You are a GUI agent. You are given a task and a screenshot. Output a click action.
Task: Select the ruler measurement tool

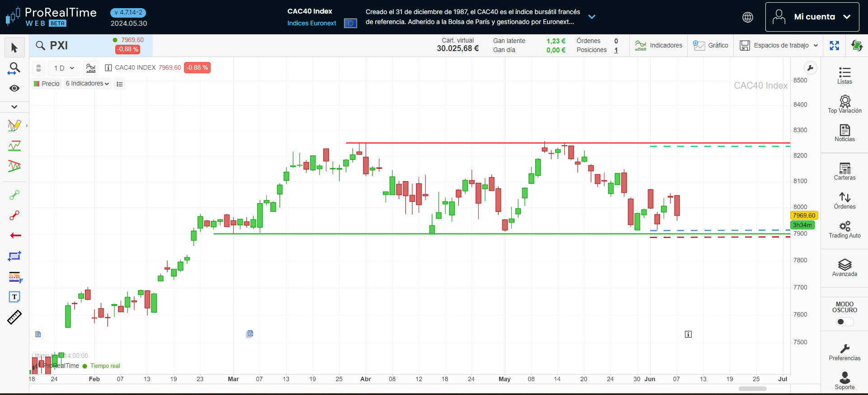click(14, 318)
